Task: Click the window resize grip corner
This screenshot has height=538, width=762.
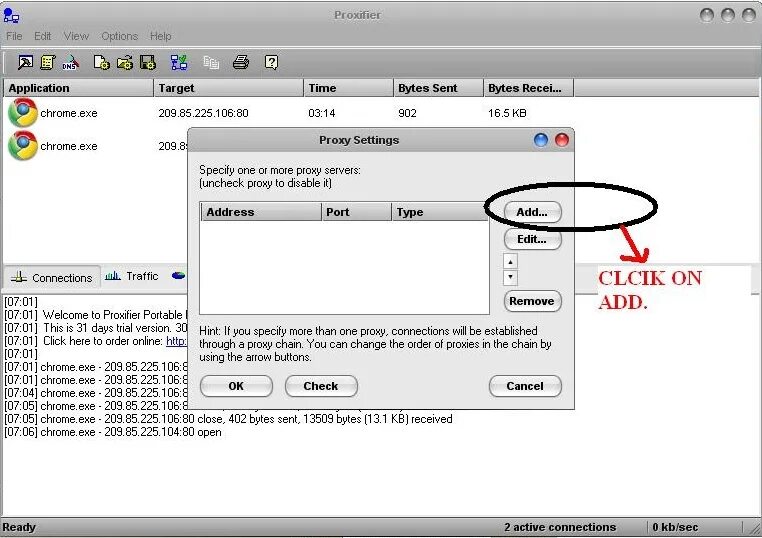Action: point(755,530)
